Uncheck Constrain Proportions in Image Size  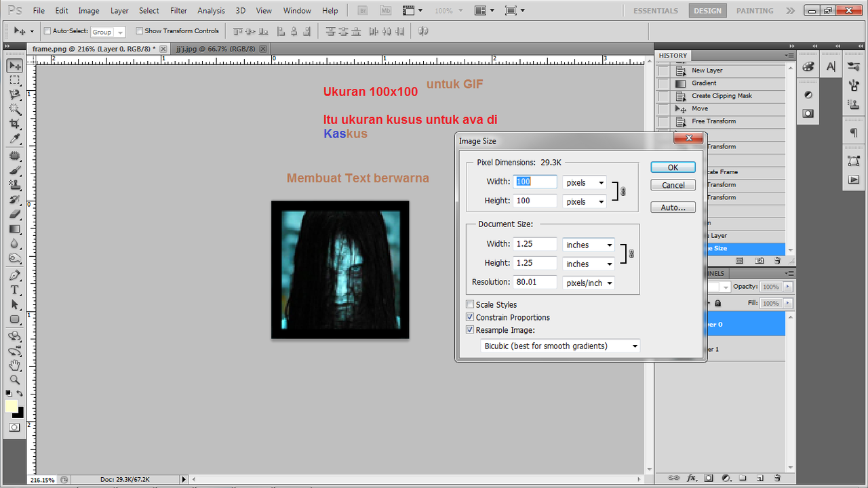tap(470, 317)
